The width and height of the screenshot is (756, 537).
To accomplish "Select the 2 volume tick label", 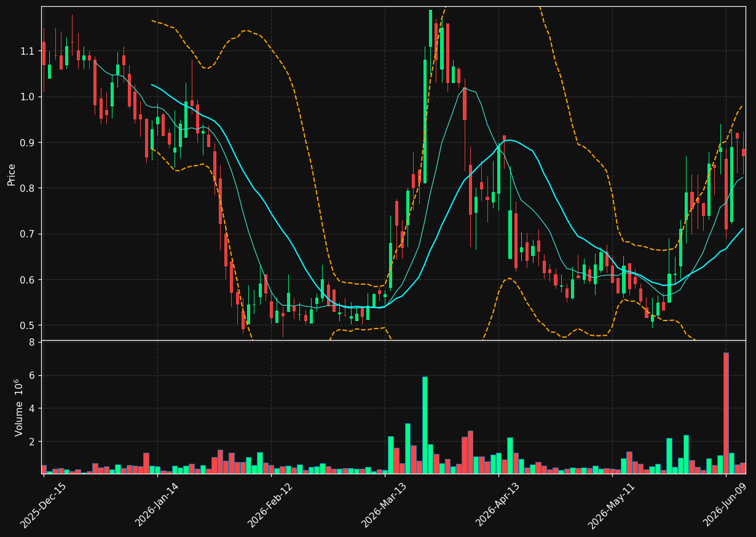I will (x=33, y=442).
